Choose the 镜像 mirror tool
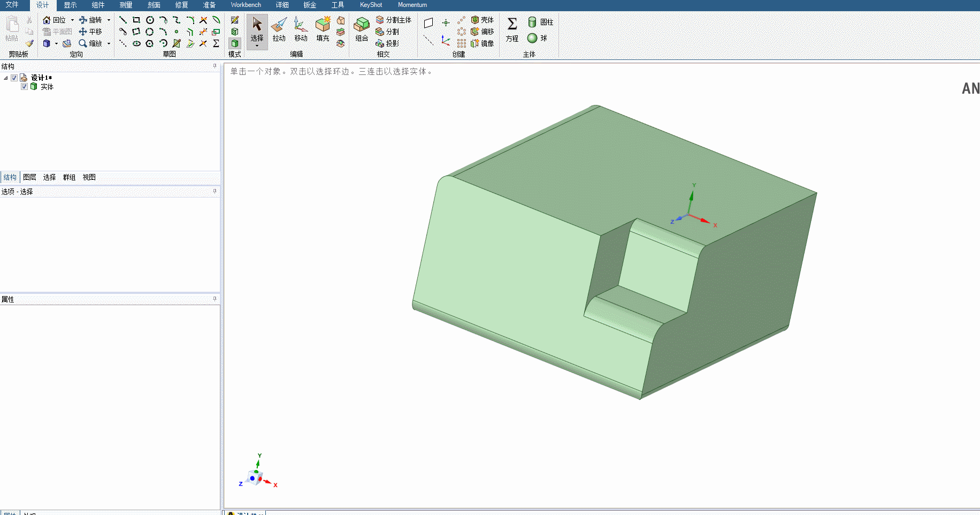Screen dimensions: 980x515 pos(482,43)
